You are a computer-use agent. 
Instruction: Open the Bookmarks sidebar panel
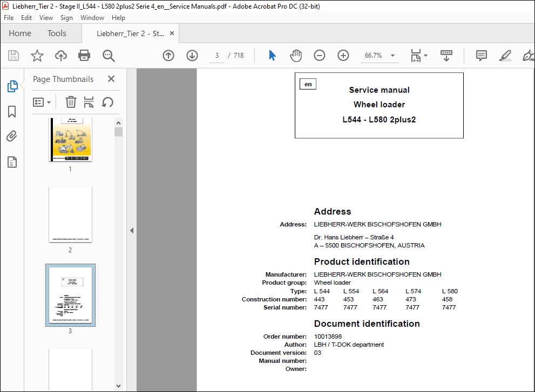click(x=12, y=112)
